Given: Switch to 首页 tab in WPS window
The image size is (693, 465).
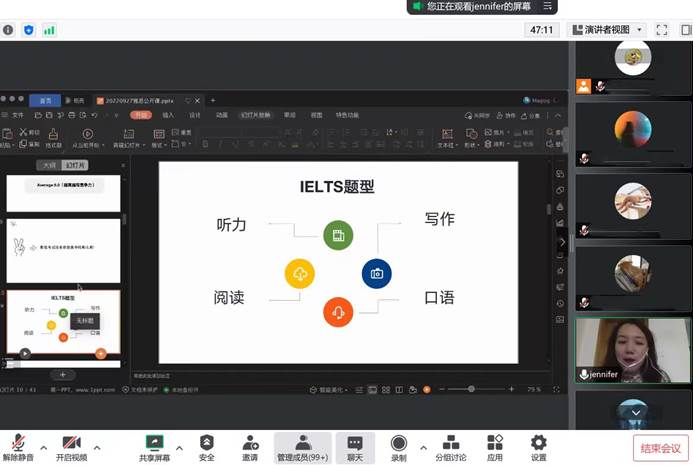Looking at the screenshot, I should tap(45, 101).
